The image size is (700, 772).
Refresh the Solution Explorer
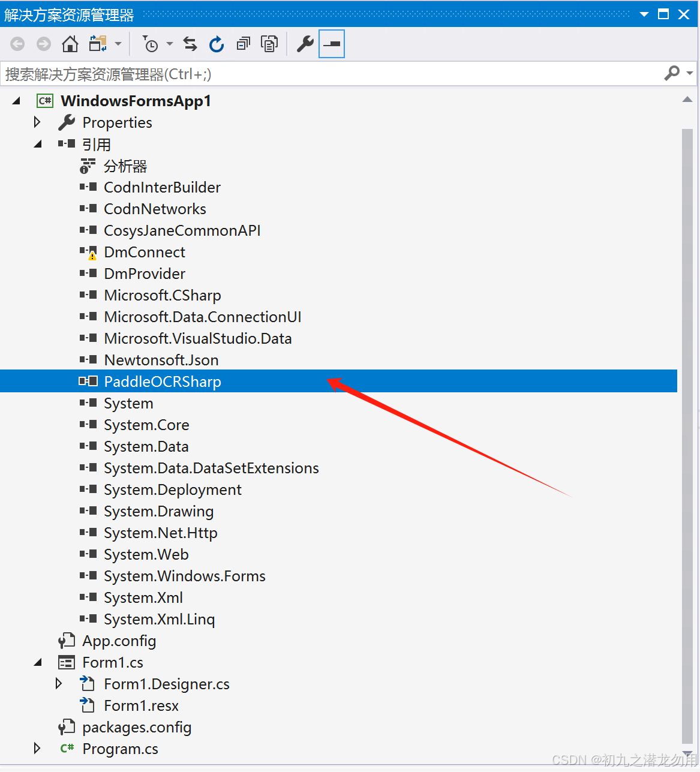(x=217, y=44)
